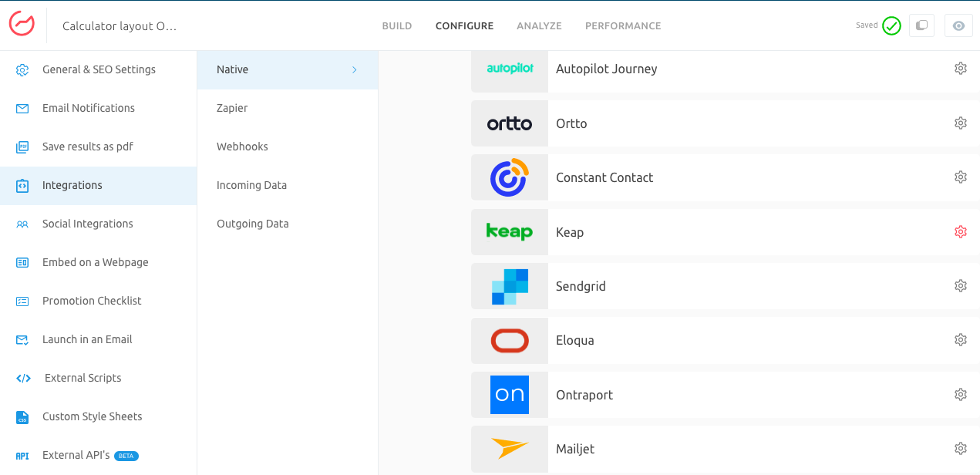Switch to the PERFORMANCE tab

[x=623, y=25]
